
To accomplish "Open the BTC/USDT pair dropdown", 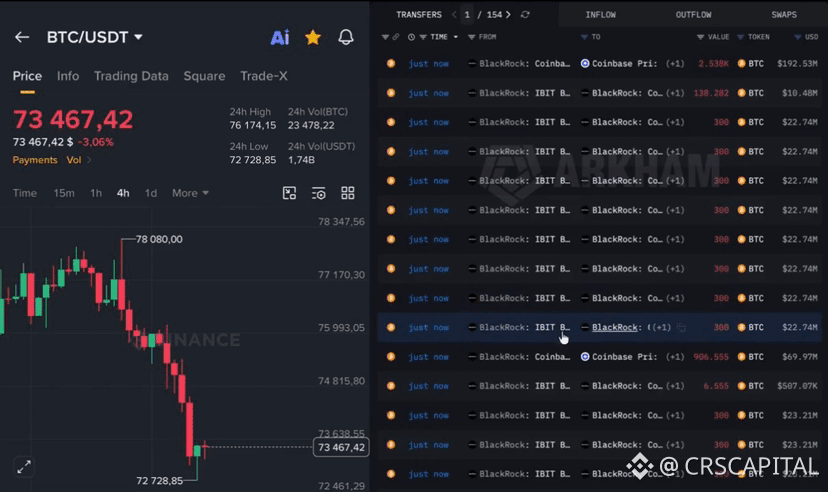I will (95, 37).
